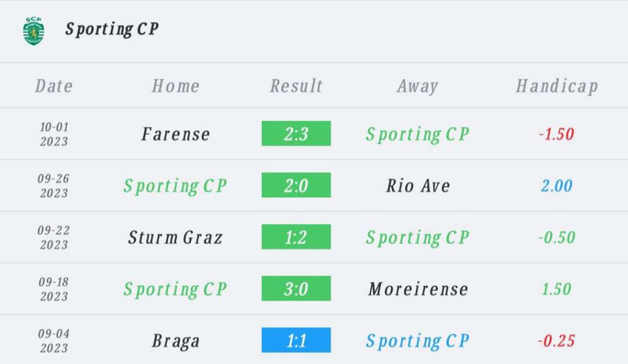This screenshot has height=364, width=628.
Task: Open the Farense team link
Action: coord(176,134)
